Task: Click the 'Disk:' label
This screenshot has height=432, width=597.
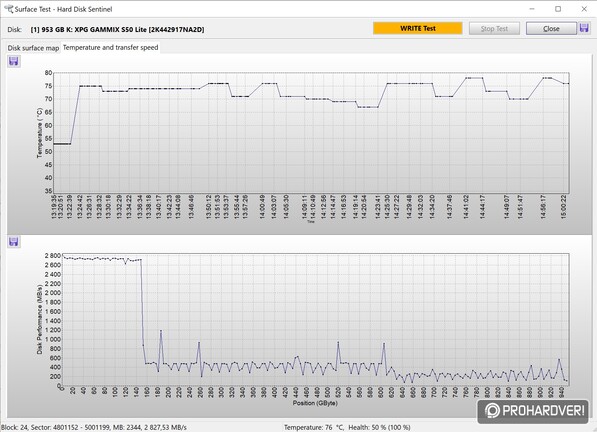Action: point(14,30)
